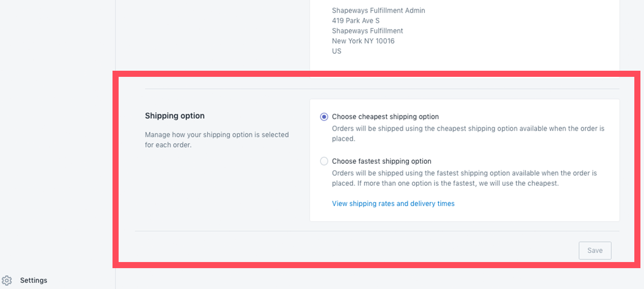Click the "Choose cheapest shipping option" label

click(x=385, y=117)
